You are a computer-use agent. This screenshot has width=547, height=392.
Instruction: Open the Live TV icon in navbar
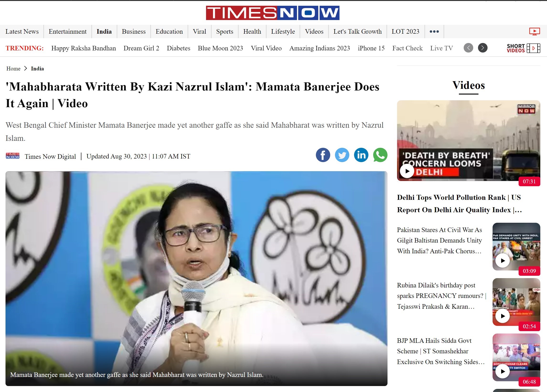(534, 32)
